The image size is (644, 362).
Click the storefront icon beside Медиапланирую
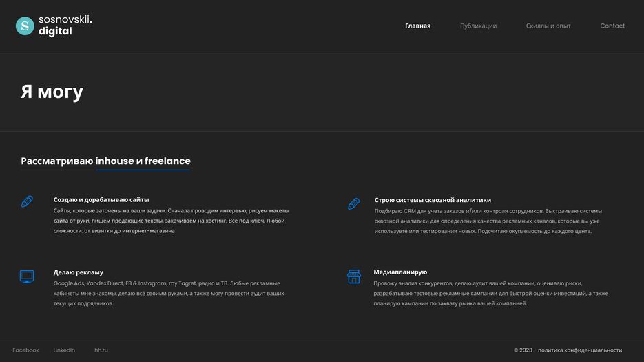(x=353, y=276)
